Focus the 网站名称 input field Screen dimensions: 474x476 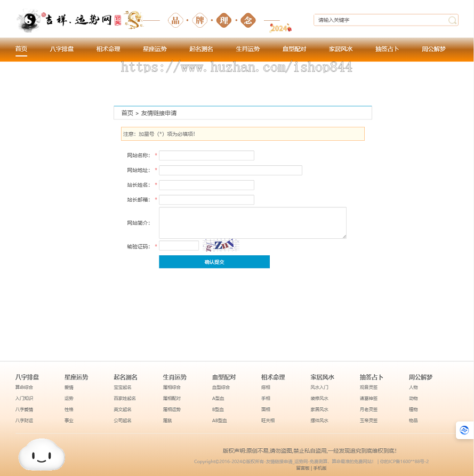(x=206, y=156)
